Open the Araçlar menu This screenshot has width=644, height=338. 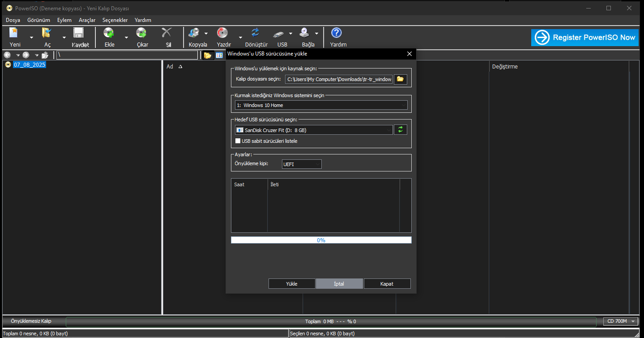click(x=87, y=20)
